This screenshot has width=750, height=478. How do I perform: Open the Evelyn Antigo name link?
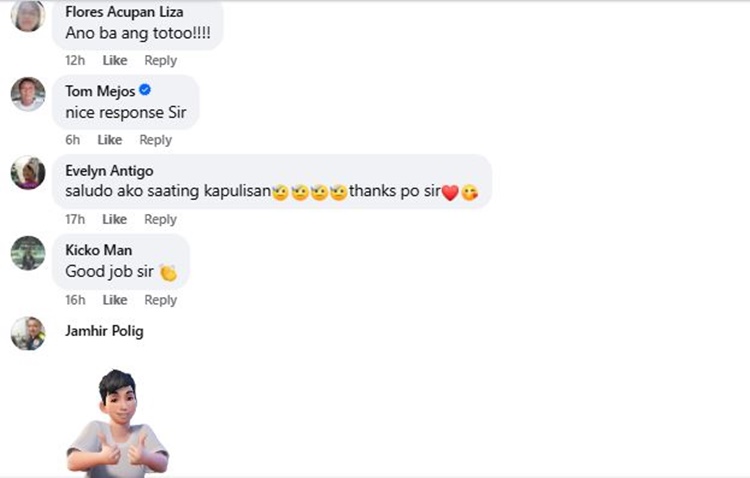(110, 171)
